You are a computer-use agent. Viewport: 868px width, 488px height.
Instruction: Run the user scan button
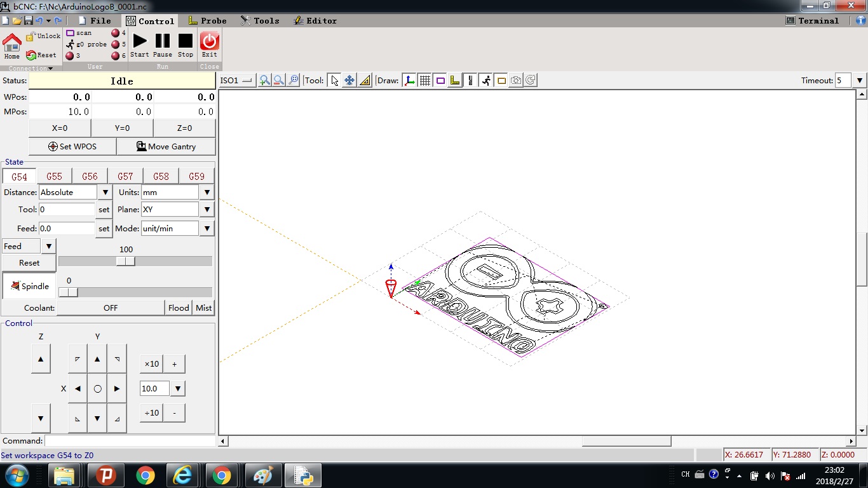79,33
